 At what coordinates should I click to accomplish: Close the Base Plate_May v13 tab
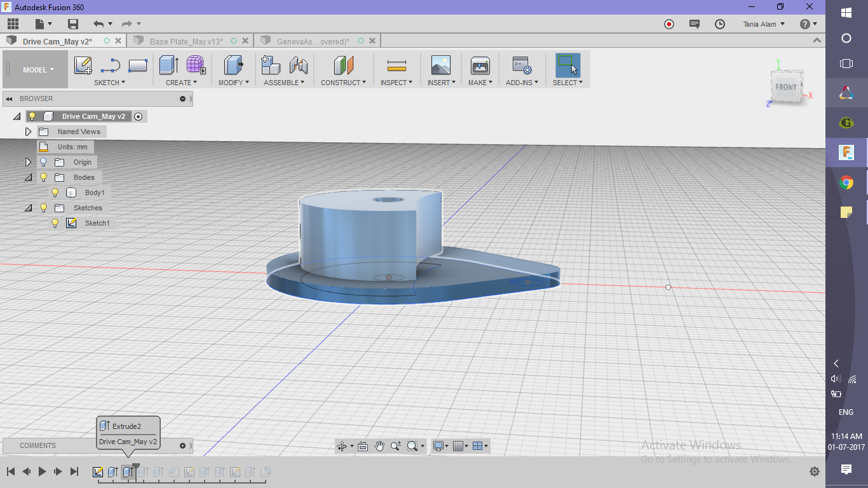point(245,41)
